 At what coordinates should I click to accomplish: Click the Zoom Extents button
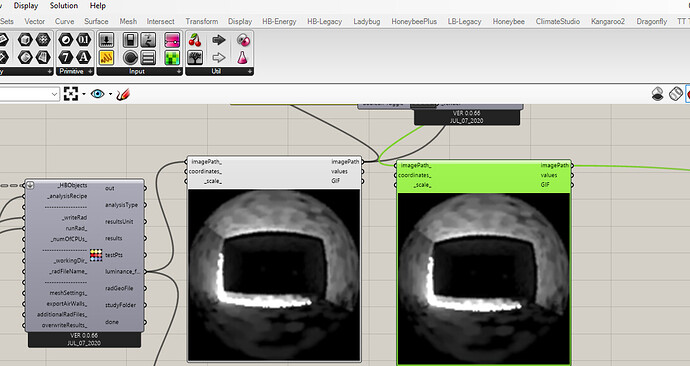pos(71,94)
